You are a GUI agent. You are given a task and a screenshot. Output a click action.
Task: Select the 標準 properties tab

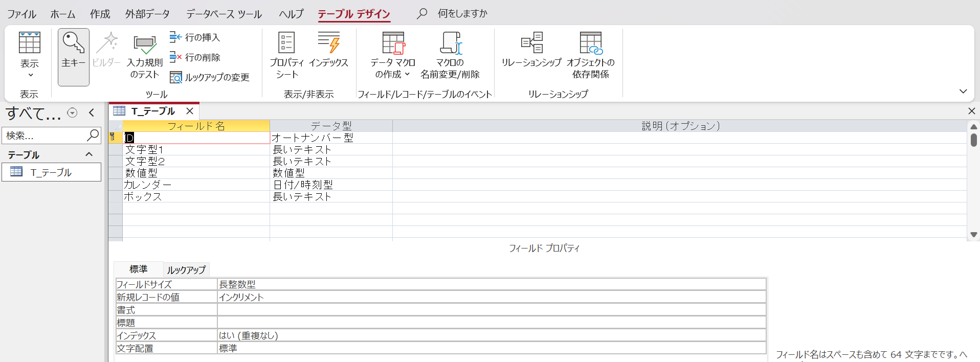(x=138, y=269)
